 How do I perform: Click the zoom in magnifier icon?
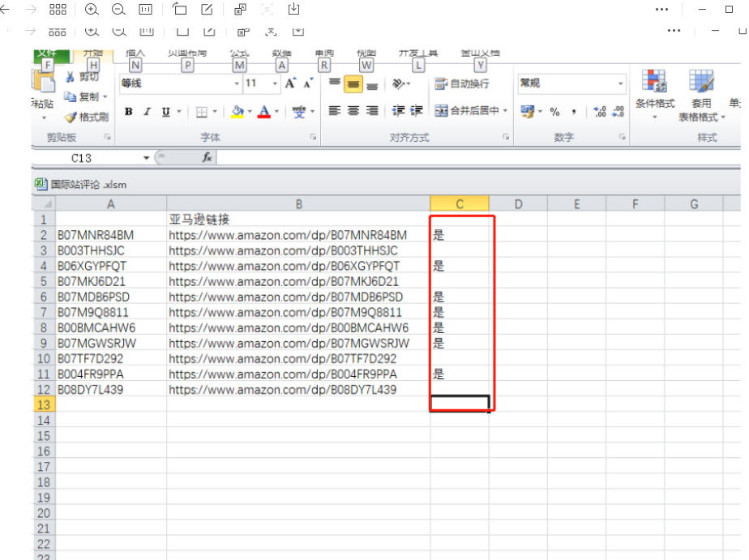(x=92, y=10)
